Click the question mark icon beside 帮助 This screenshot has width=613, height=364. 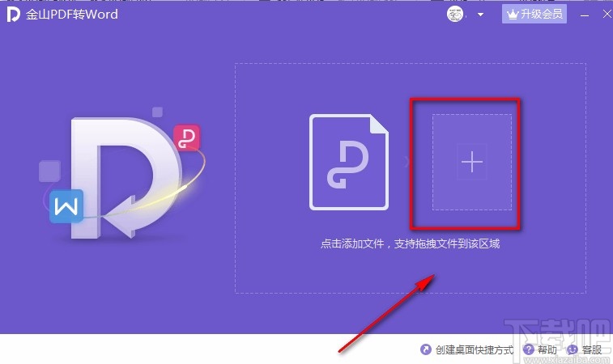click(x=529, y=349)
